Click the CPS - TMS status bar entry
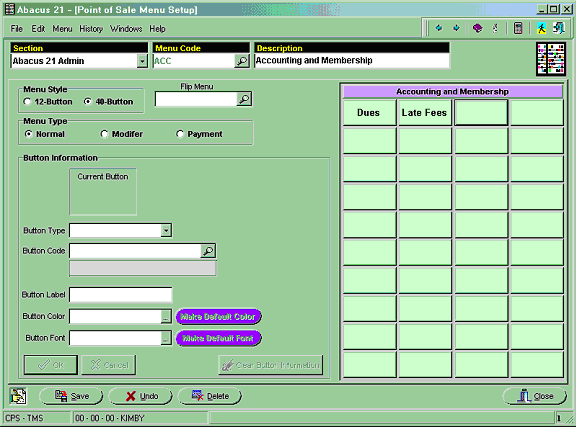The height and width of the screenshot is (427, 576). pyautogui.click(x=37, y=418)
